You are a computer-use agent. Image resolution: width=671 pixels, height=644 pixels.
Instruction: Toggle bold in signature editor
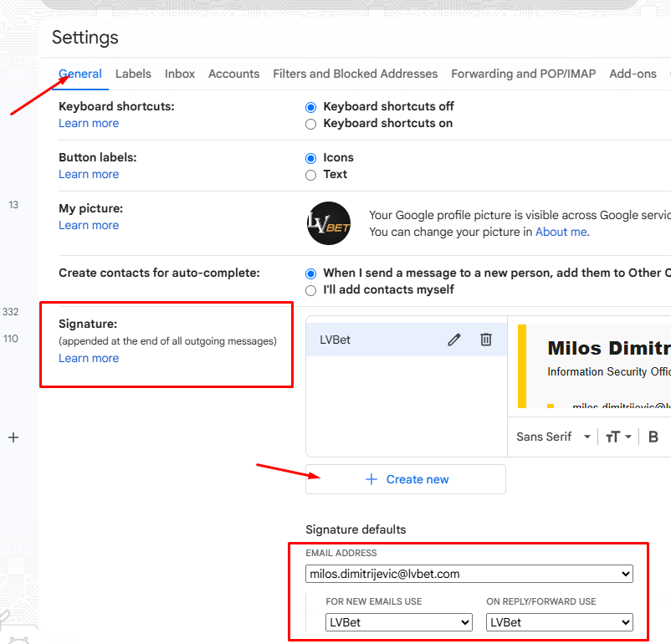click(x=653, y=437)
